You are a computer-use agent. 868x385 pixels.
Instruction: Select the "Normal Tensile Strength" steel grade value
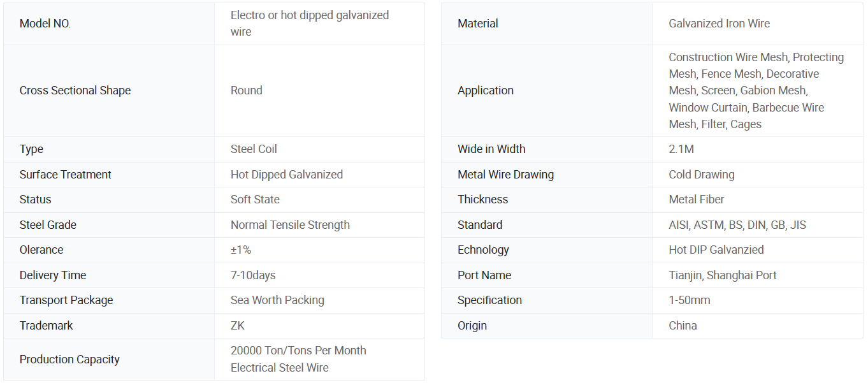[x=290, y=225]
